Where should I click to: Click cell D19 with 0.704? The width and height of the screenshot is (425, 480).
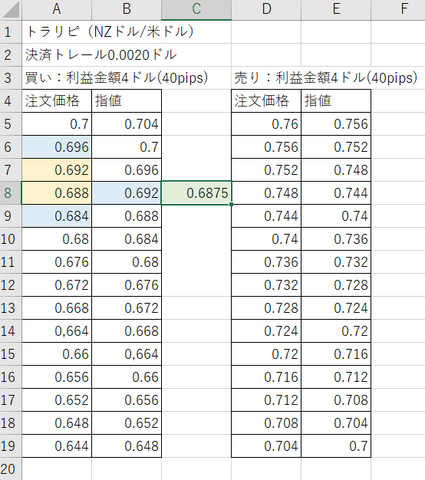click(x=266, y=446)
